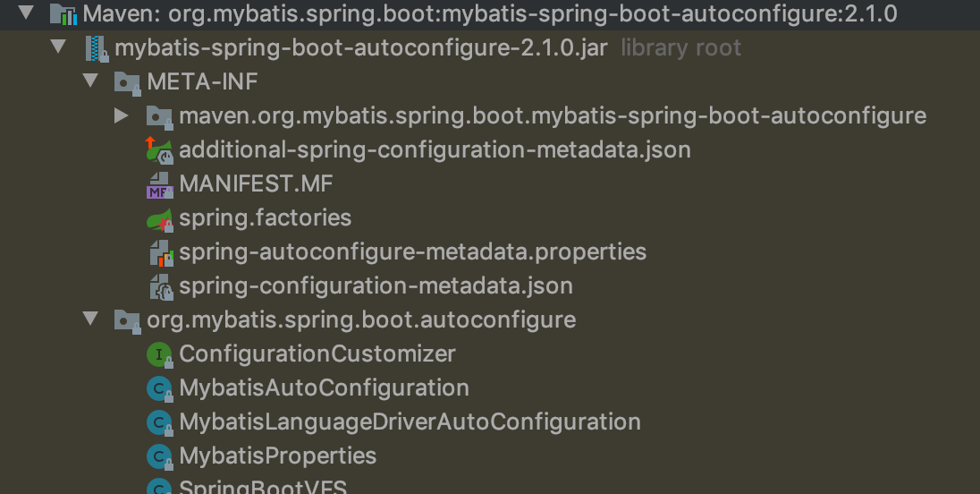Screen dimensions: 980x494
Task: Click the ConfigurationCustomizer interface icon
Action: coord(159,354)
